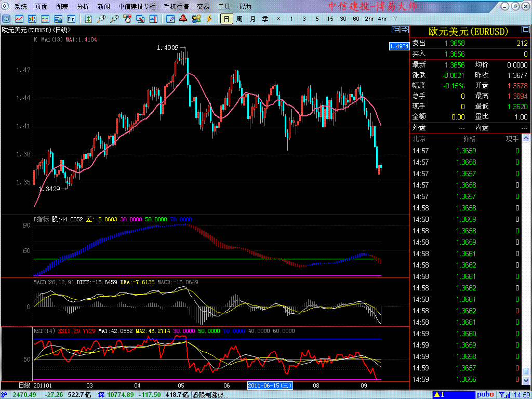Click the lightning bolt quick trade icon

(209, 19)
